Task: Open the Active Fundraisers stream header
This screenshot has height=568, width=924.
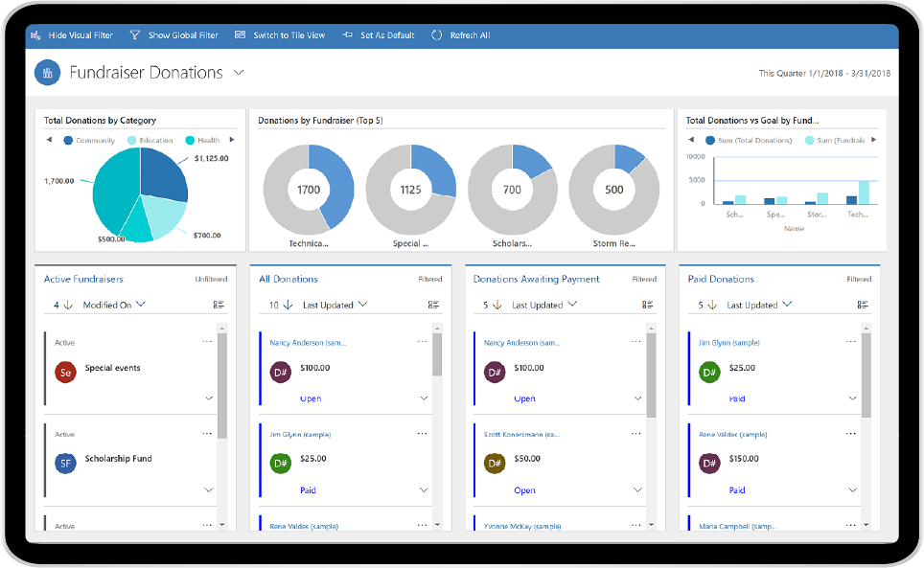Action: pyautogui.click(x=84, y=279)
